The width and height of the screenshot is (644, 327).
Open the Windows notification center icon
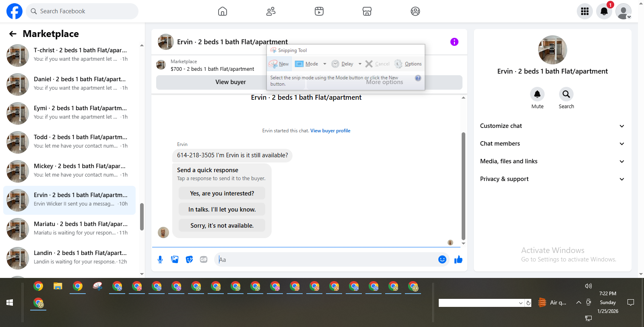pyautogui.click(x=631, y=302)
